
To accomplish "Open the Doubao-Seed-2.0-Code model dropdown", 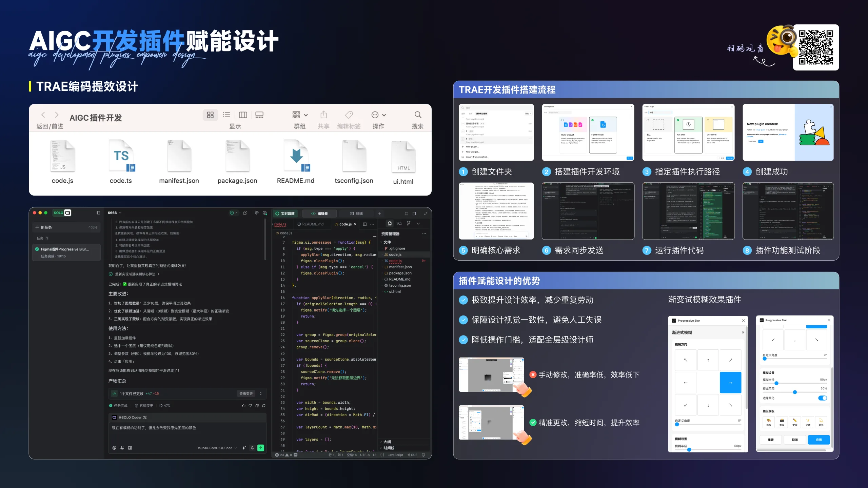I will (216, 448).
